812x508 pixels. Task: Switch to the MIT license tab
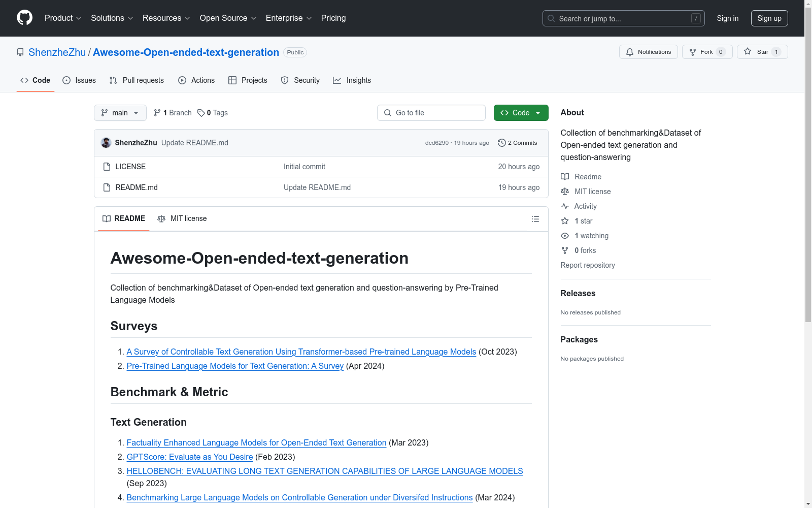point(182,218)
